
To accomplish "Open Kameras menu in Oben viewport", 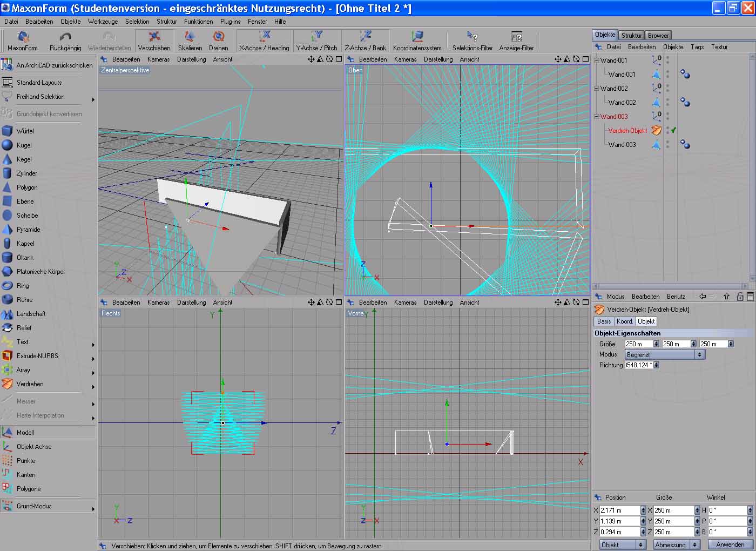I will 405,59.
